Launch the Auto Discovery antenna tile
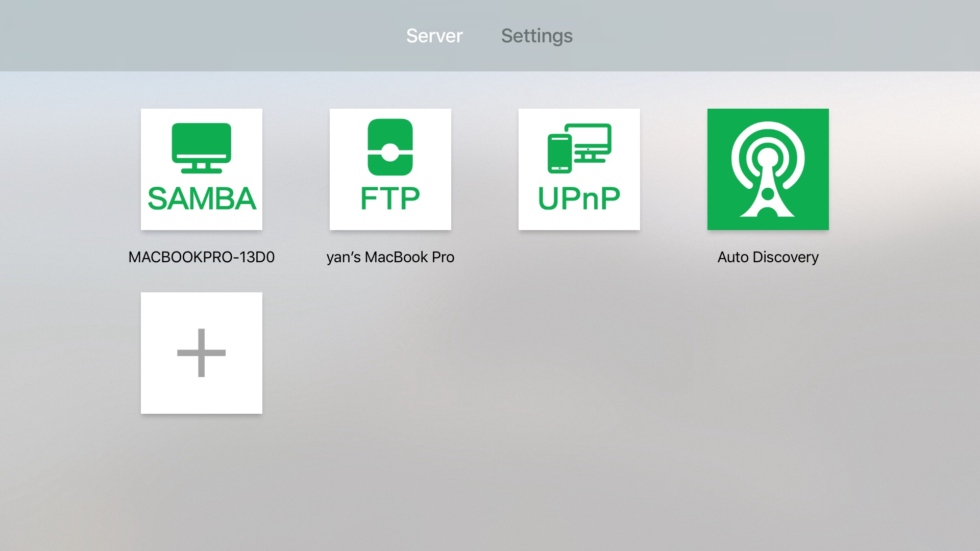Viewport: 980px width, 551px height. pyautogui.click(x=768, y=169)
